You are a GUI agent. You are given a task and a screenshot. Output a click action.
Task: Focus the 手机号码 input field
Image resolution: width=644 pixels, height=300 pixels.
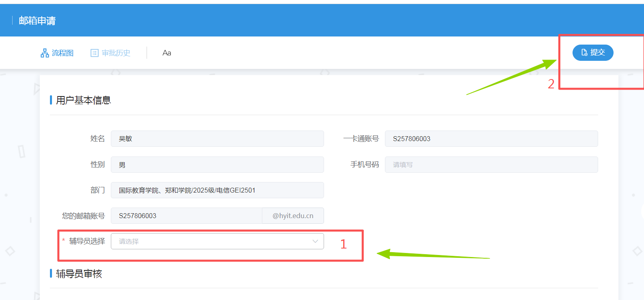tap(491, 165)
